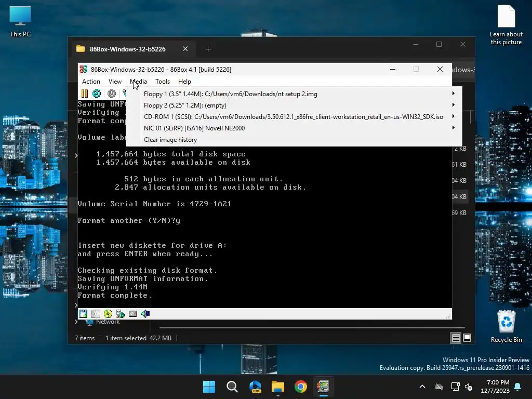Screen dimensions: 532x399
Task: Open Recycle Bin desktop icon
Action: pyautogui.click(x=506, y=326)
